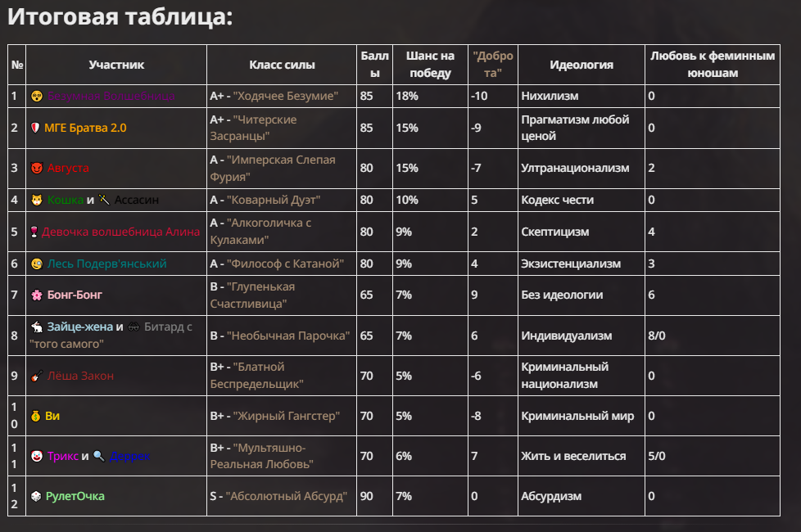The image size is (801, 532).
Task: Click the dagger emoji before Ассасин
Action: 104,200
